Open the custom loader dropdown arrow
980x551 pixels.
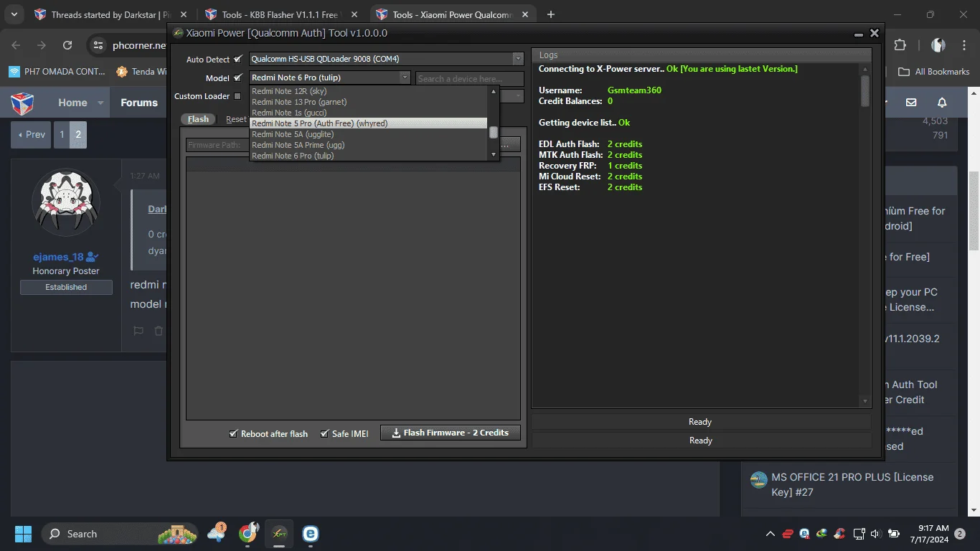[518, 96]
